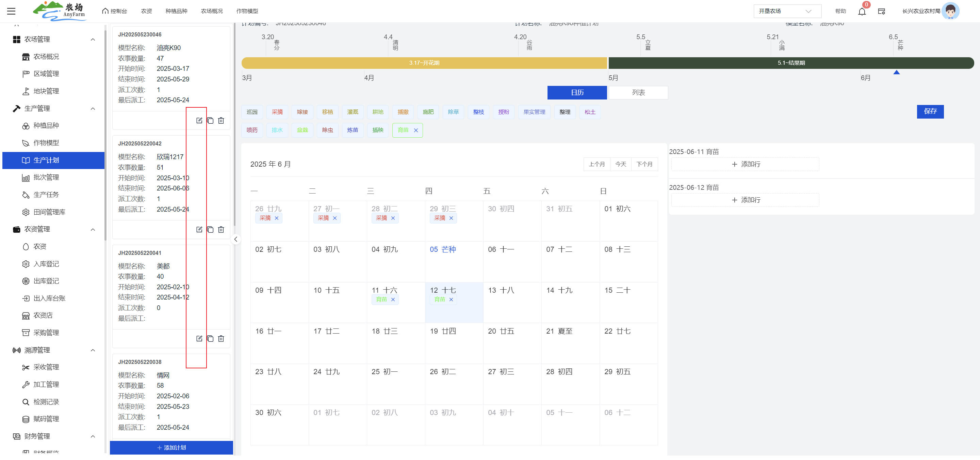980x460 pixels.
Task: Select June 19 calendar cell
Action: 454,343
